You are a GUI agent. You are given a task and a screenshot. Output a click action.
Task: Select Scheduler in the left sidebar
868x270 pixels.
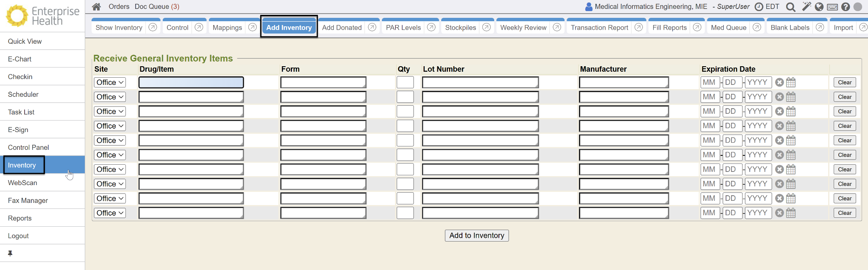point(23,94)
